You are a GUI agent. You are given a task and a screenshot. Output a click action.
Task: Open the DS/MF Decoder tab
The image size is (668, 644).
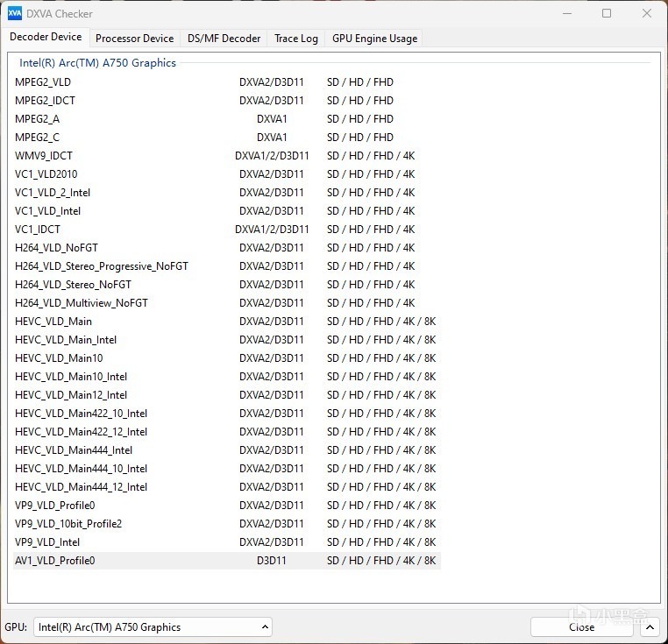click(x=224, y=39)
